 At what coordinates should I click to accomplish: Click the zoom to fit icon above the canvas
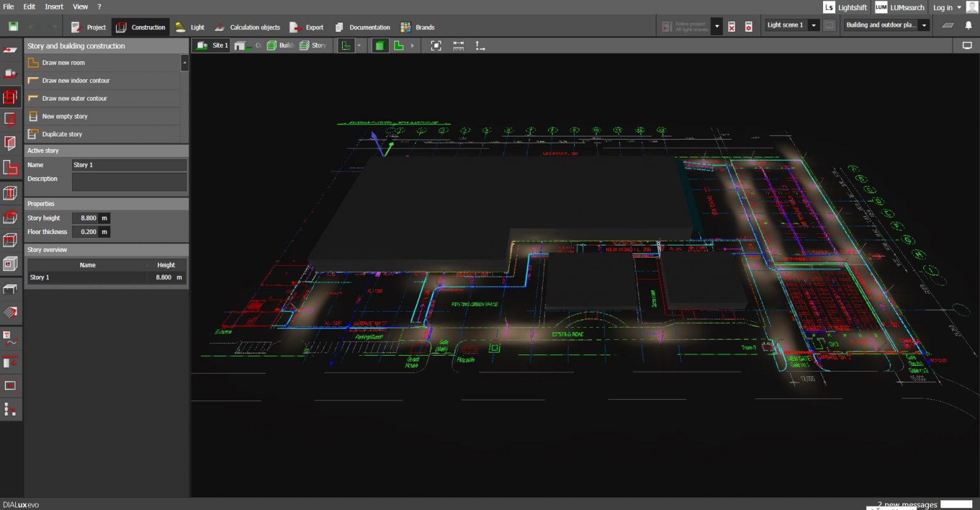(436, 45)
